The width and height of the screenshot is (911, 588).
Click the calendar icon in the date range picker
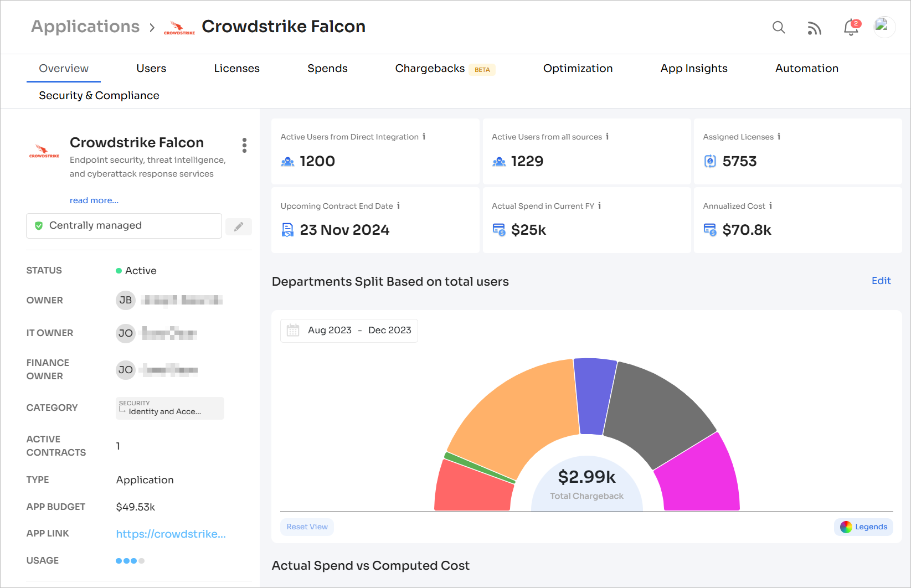(293, 331)
